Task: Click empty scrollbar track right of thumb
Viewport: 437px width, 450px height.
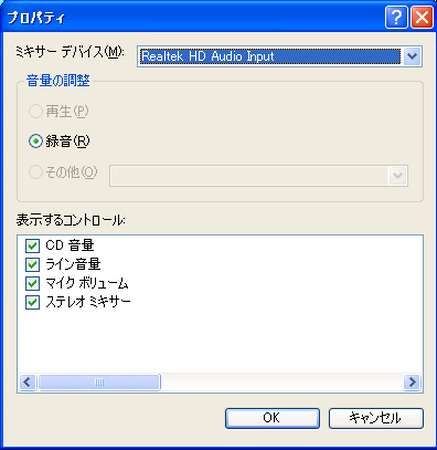Action: [x=282, y=382]
